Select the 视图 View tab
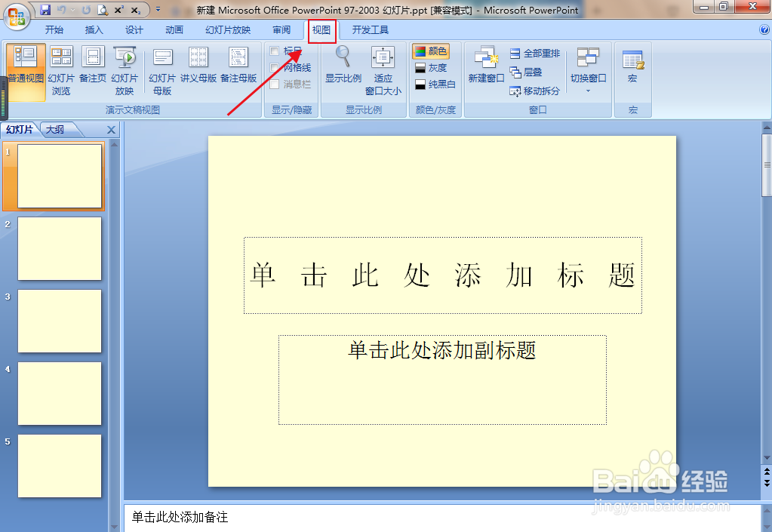This screenshot has height=532, width=772. [321, 30]
